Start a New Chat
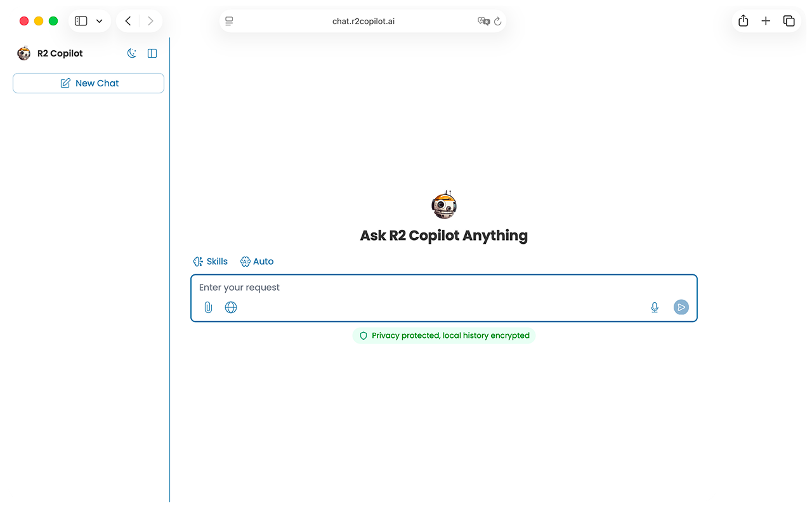The image size is (812, 508). [x=88, y=83]
